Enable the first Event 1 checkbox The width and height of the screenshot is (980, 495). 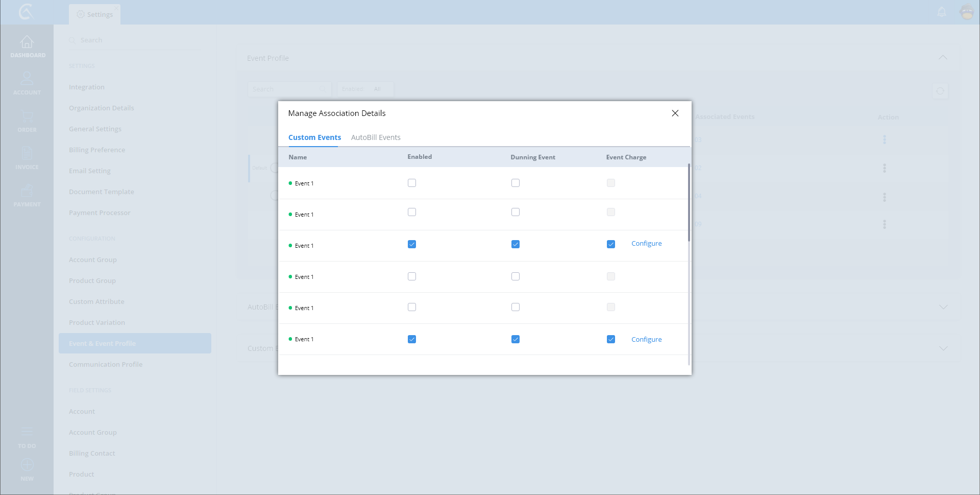point(412,183)
